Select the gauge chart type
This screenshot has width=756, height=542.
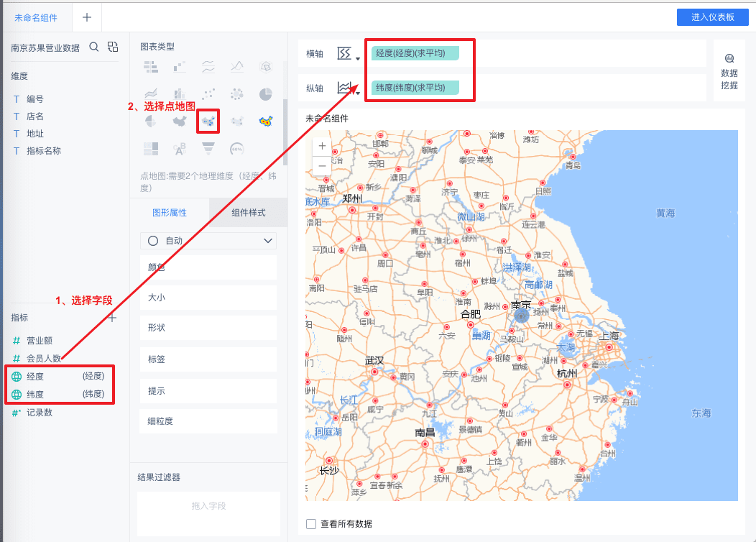click(236, 149)
